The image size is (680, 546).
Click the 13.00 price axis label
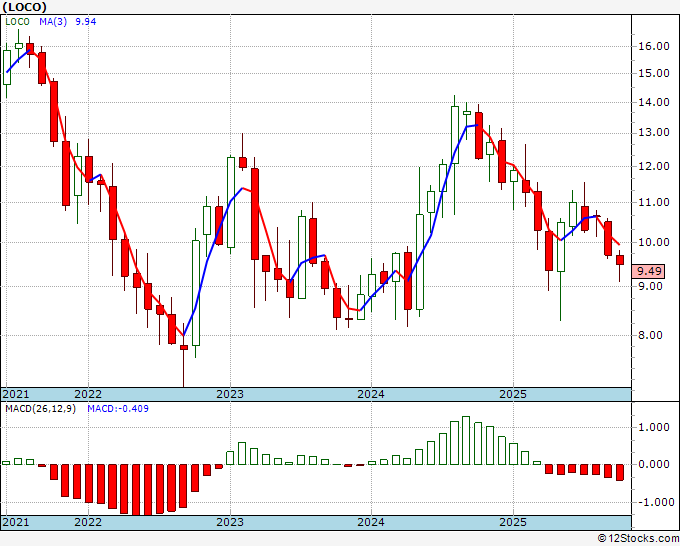[654, 133]
